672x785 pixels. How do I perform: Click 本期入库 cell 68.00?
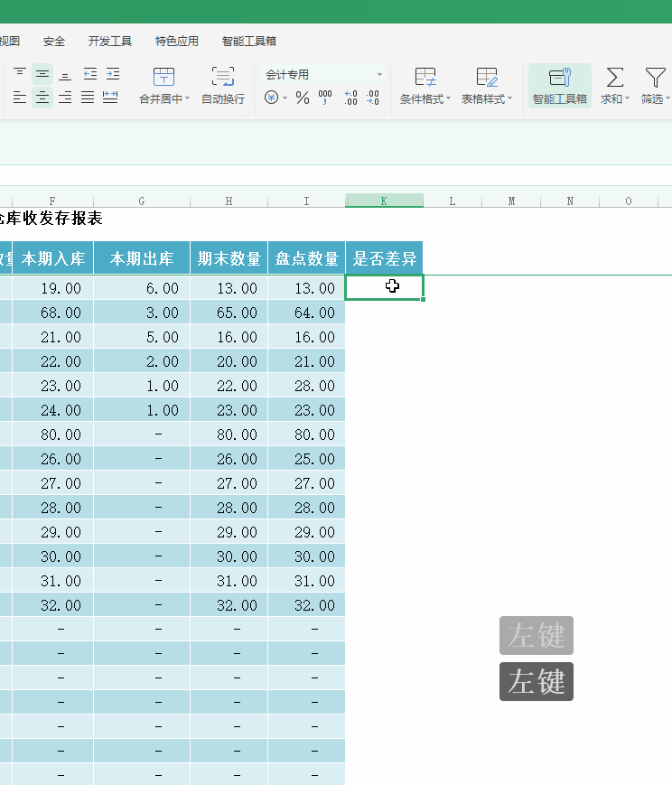53,313
